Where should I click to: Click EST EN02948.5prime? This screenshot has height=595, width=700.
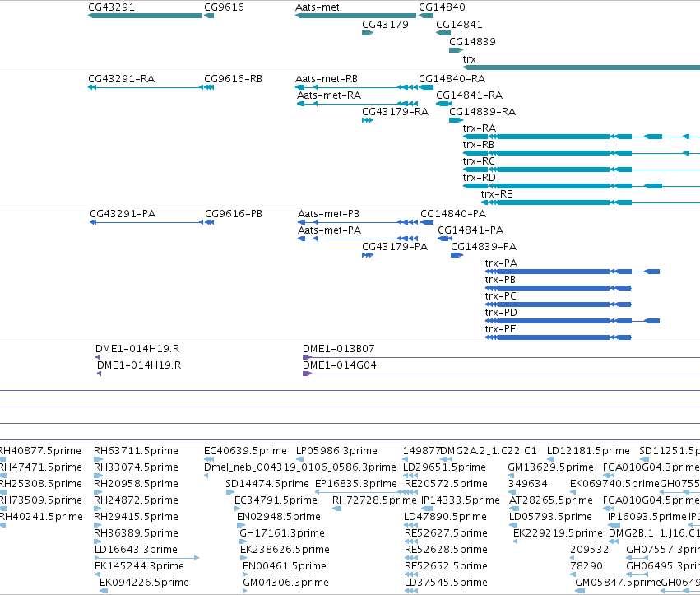click(279, 518)
